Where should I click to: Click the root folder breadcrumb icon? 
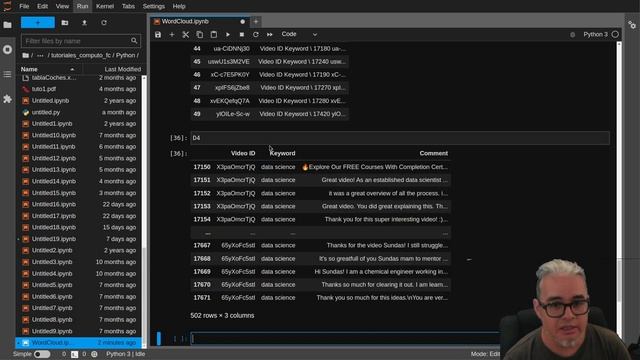pos(26,55)
